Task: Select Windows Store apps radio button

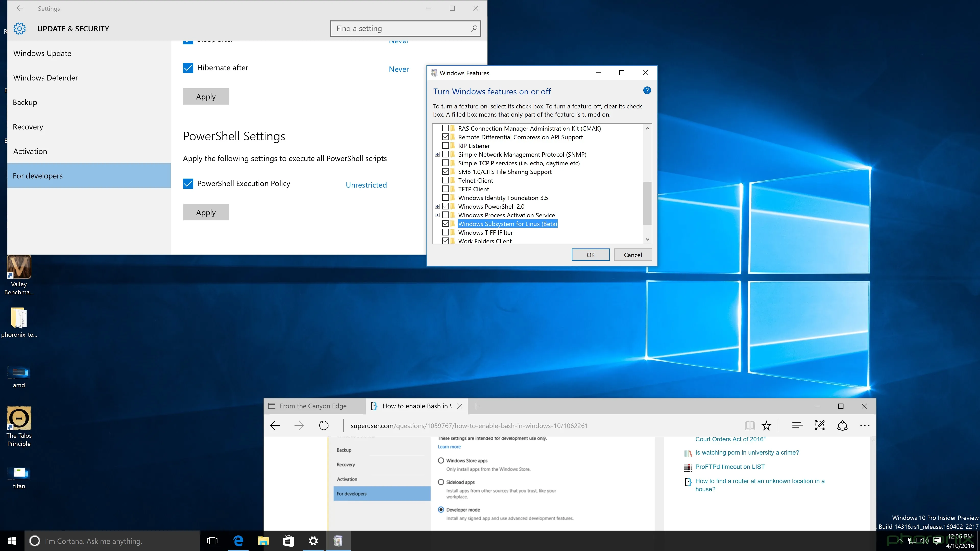Action: 441,460
